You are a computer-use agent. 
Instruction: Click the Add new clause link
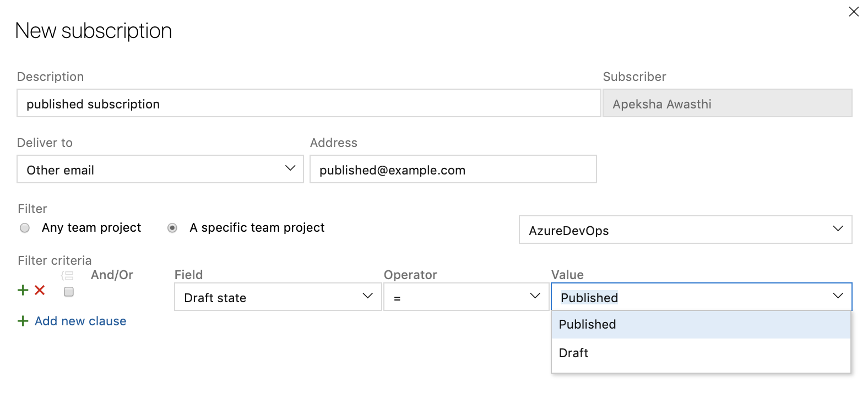[x=80, y=321]
